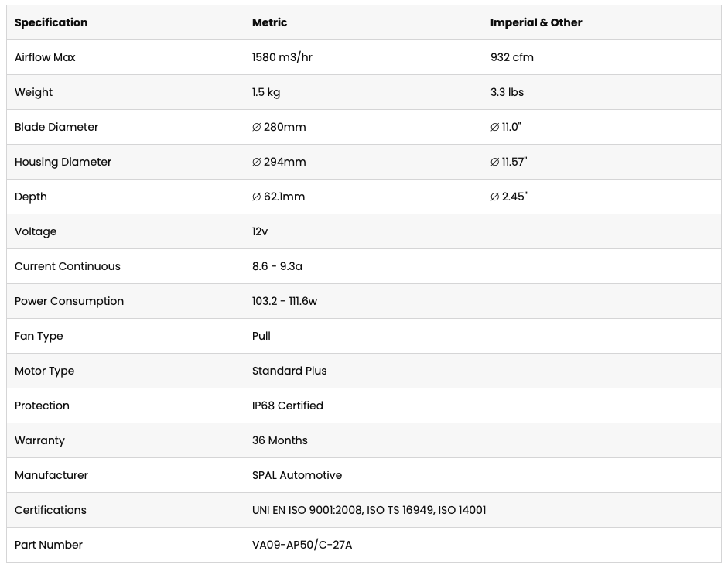
Task: Select the SPAL Automotive manufacturer cell
Action: tap(296, 475)
